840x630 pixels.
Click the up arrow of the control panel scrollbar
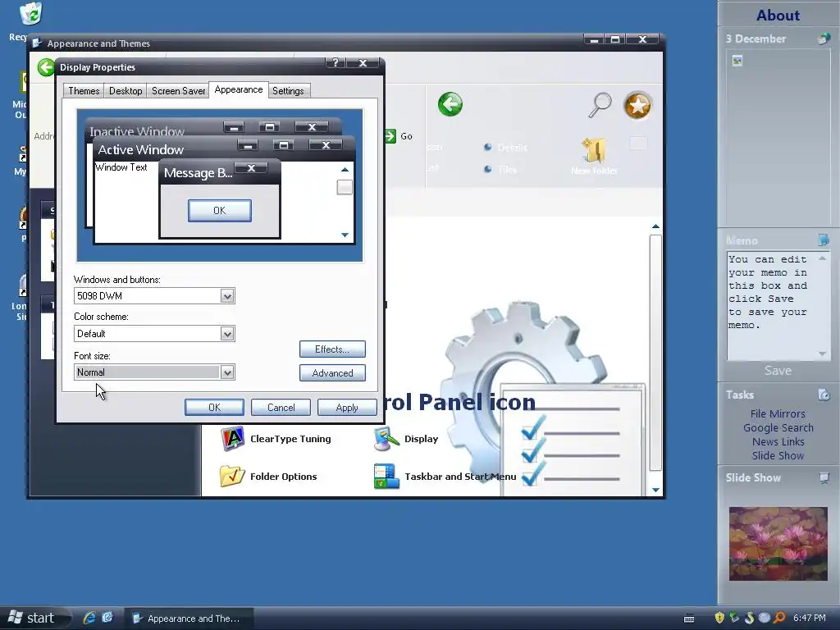point(655,226)
